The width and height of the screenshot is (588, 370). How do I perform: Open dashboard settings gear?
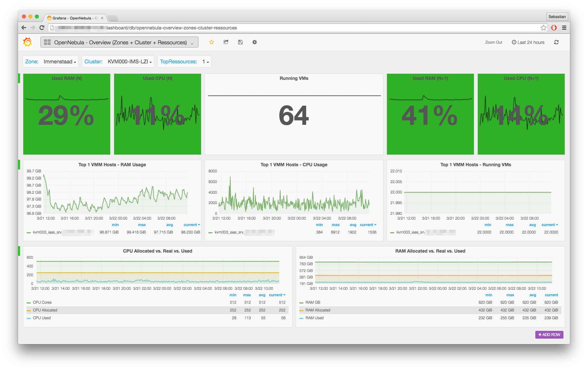click(255, 42)
